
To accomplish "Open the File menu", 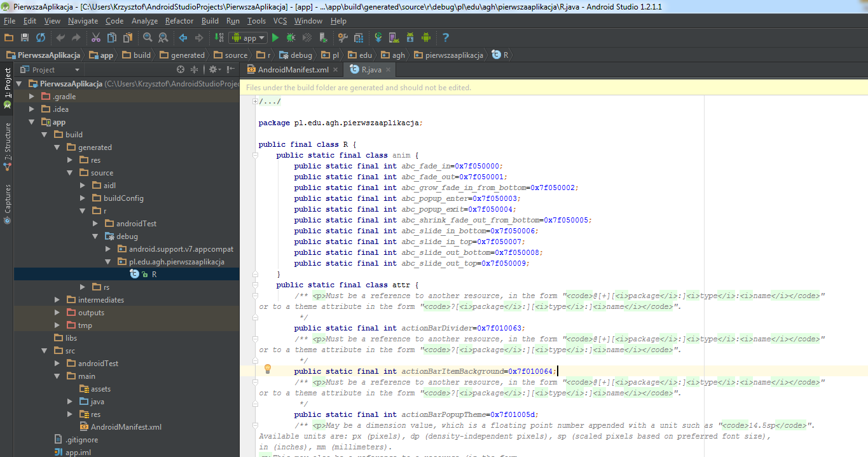I will pos(10,21).
